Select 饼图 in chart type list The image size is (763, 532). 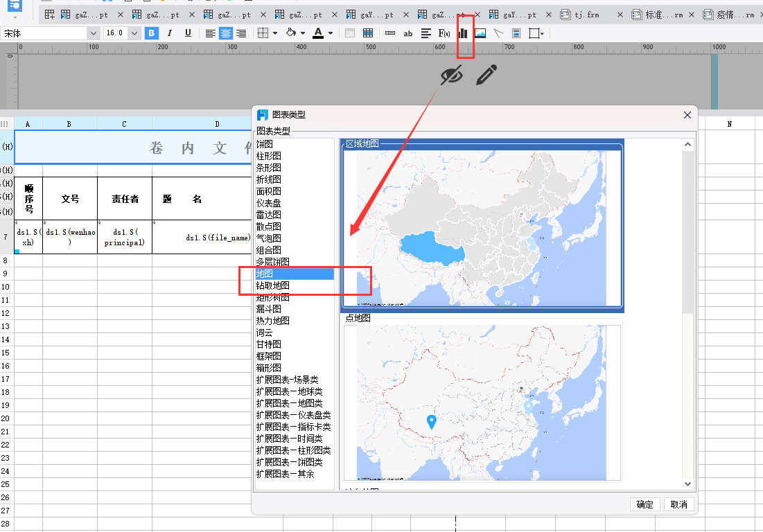(265, 144)
